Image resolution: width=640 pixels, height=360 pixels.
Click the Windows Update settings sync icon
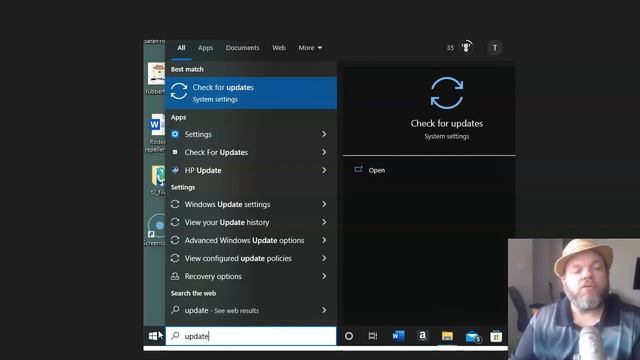[175, 204]
